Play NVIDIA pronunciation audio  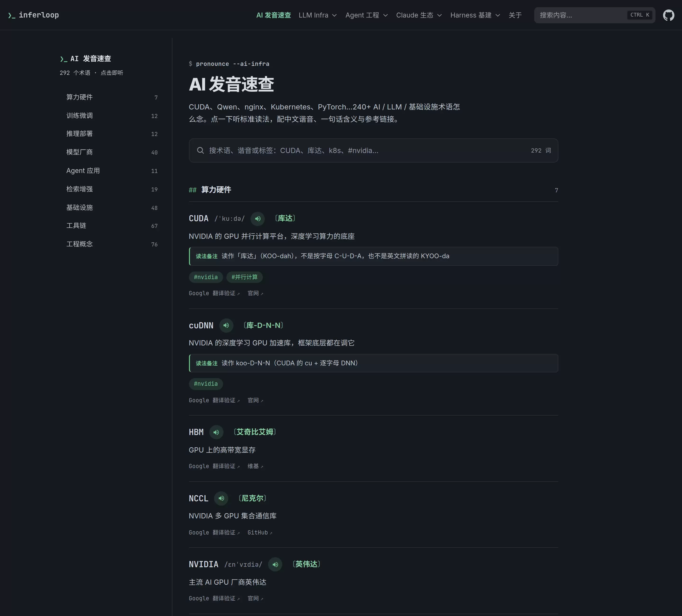click(x=275, y=565)
